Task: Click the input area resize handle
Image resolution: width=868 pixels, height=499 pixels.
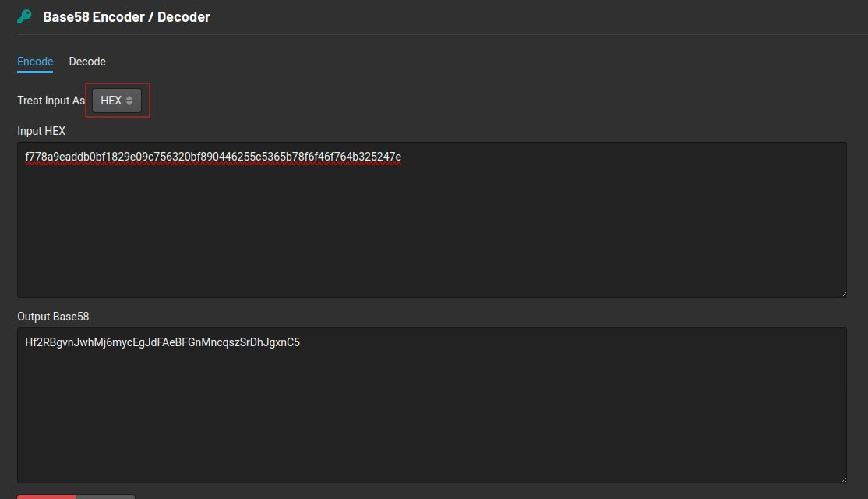Action: pyautogui.click(x=844, y=293)
